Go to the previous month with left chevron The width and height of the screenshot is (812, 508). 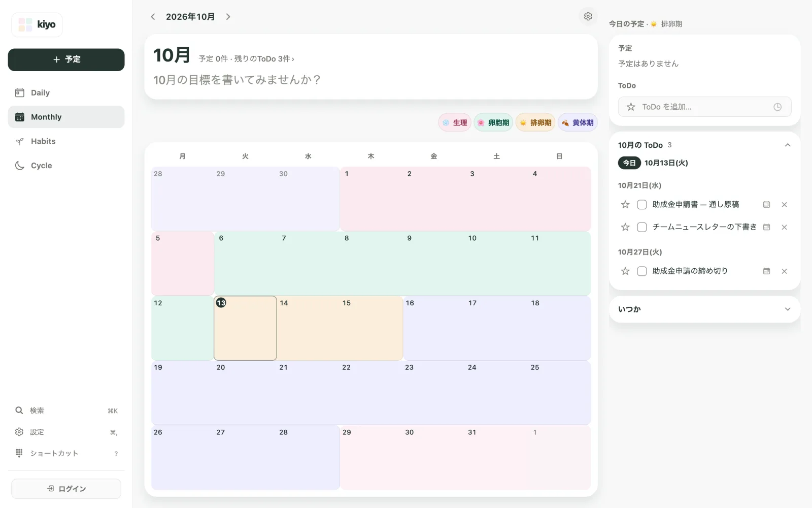coord(153,17)
